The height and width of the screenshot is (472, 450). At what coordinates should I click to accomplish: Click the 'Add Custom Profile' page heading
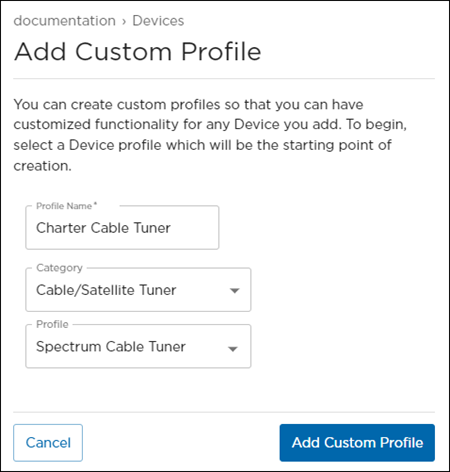pyautogui.click(x=137, y=52)
